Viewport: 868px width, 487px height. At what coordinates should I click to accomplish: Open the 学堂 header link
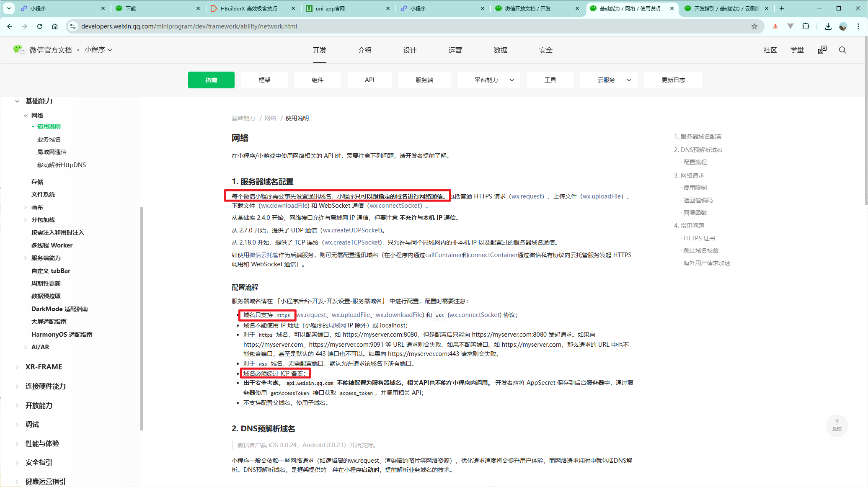coord(797,50)
